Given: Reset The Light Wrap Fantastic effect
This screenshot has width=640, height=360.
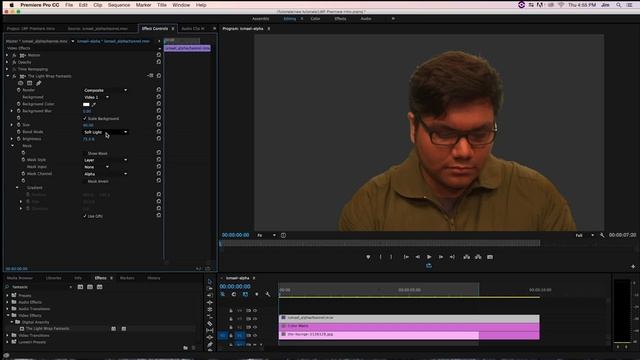Looking at the screenshot, I should coord(159,76).
